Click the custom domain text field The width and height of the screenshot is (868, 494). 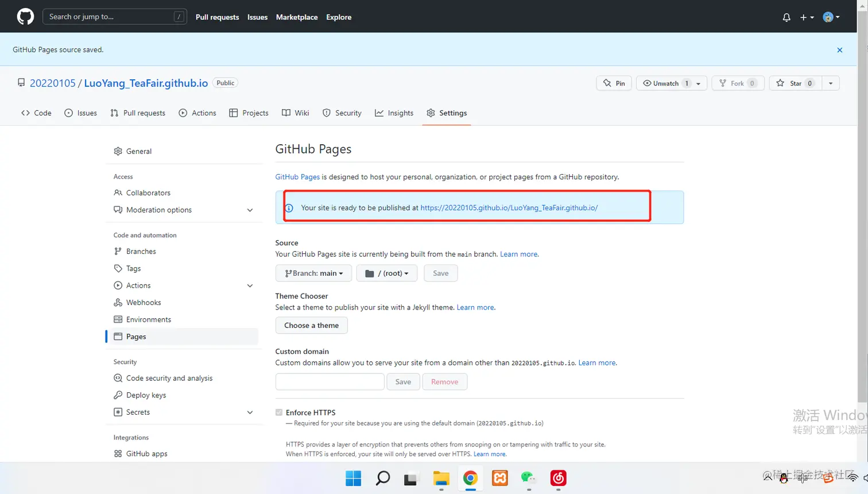coord(330,382)
